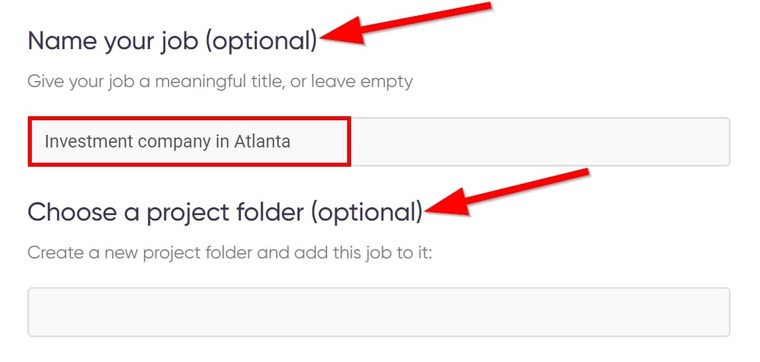Viewport: 760px width, 362px height.
Task: Select the "Choose a project folder (optional)" heading
Action: 225,213
